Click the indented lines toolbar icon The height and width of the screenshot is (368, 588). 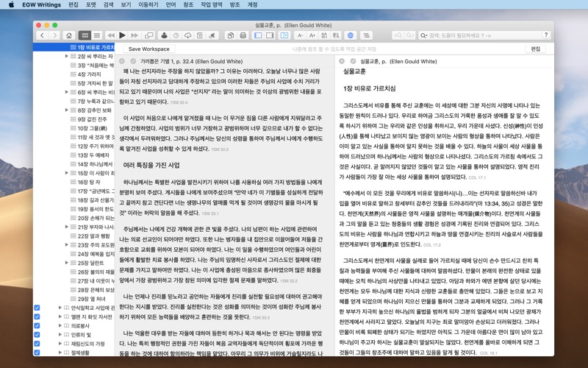(366, 35)
